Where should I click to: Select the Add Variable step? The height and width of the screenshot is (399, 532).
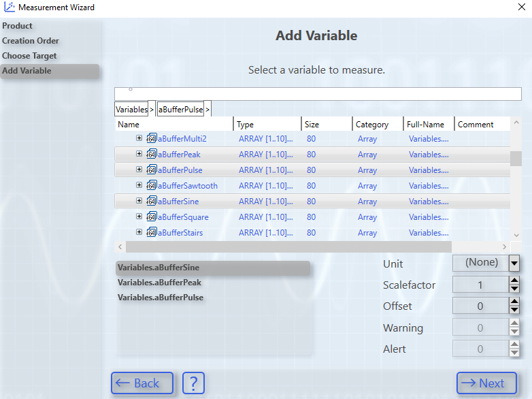point(50,71)
